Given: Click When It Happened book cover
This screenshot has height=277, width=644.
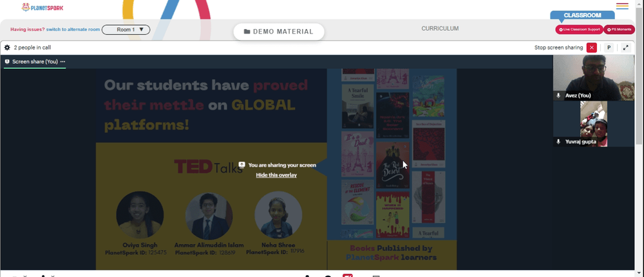Looking at the screenshot, I should click(x=393, y=215).
